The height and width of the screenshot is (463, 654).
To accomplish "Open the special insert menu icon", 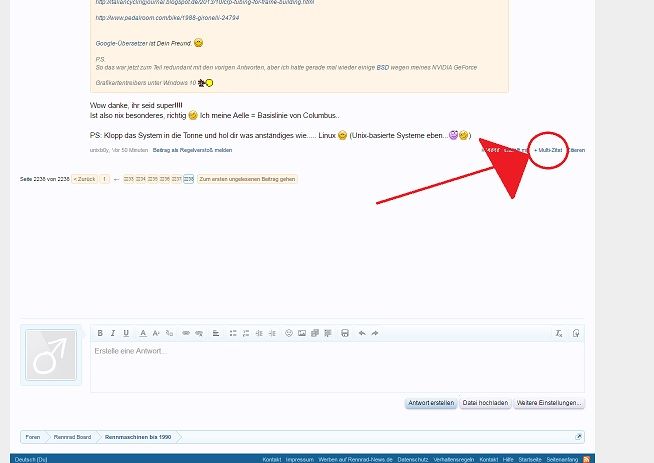I will coord(328,333).
